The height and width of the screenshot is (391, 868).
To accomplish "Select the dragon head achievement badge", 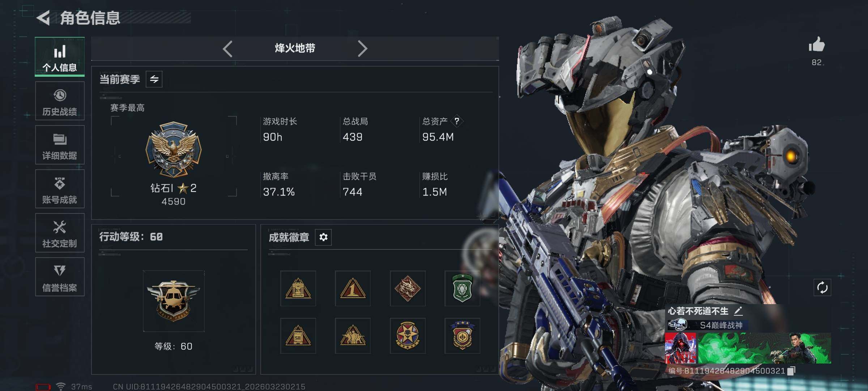I will click(408, 289).
